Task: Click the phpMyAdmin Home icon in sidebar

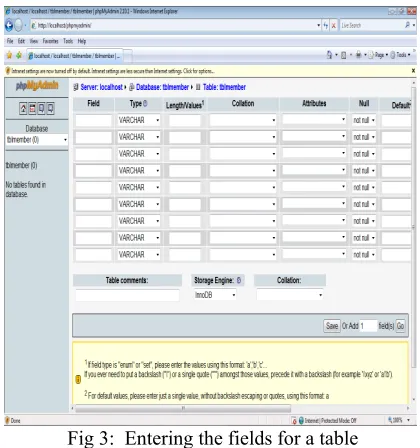Action: click(x=23, y=108)
